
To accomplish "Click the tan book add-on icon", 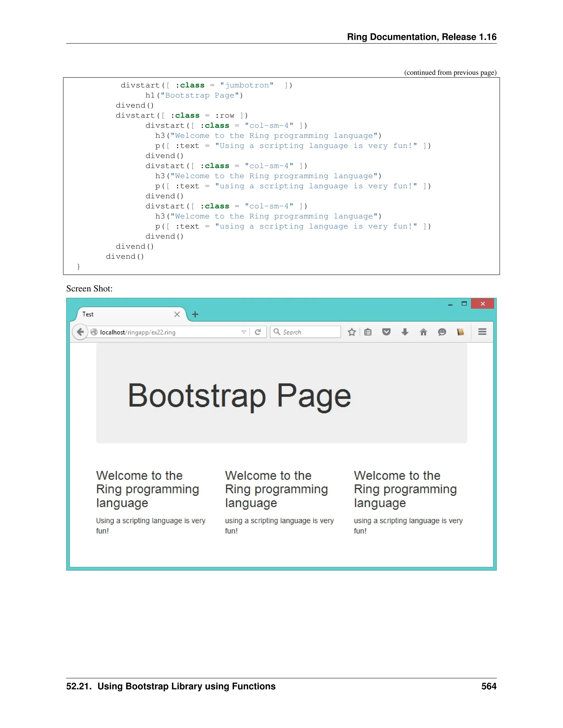I will (x=460, y=332).
